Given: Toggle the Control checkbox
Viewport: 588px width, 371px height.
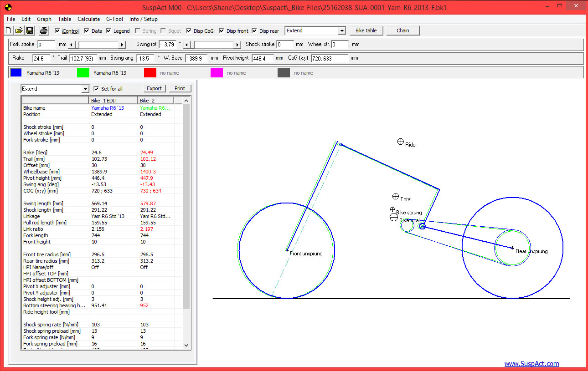Looking at the screenshot, I should tap(57, 31).
